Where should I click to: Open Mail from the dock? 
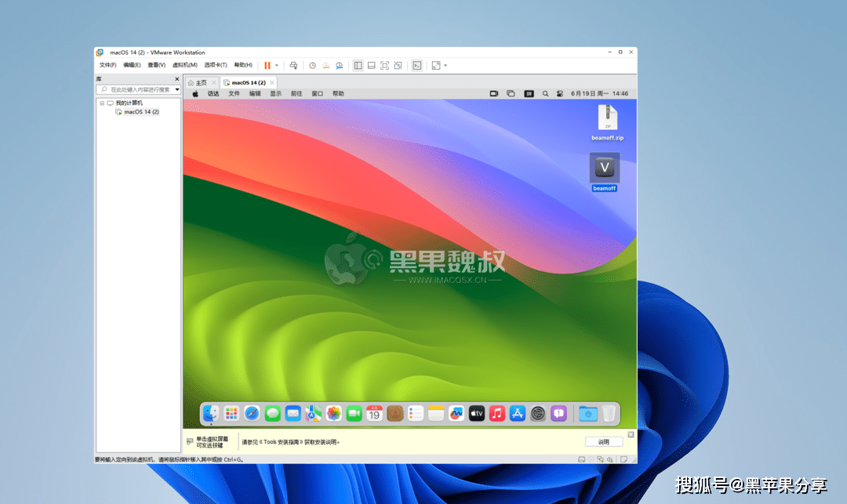(293, 414)
